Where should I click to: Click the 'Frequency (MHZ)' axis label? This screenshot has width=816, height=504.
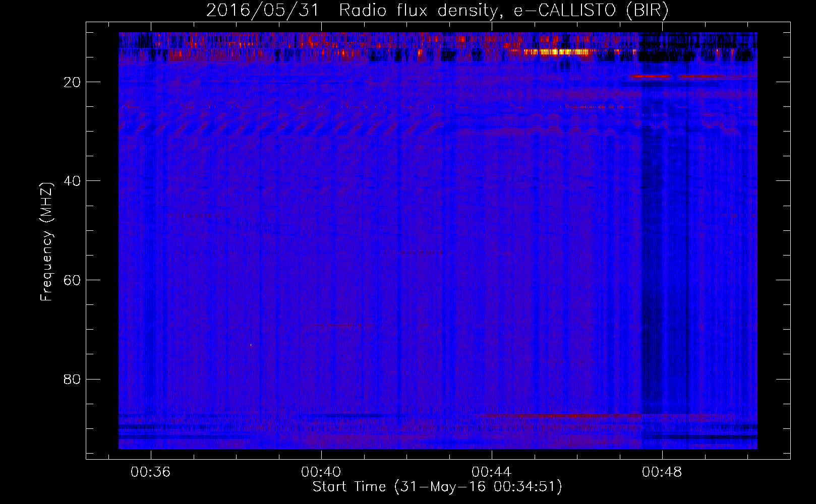click(46, 242)
